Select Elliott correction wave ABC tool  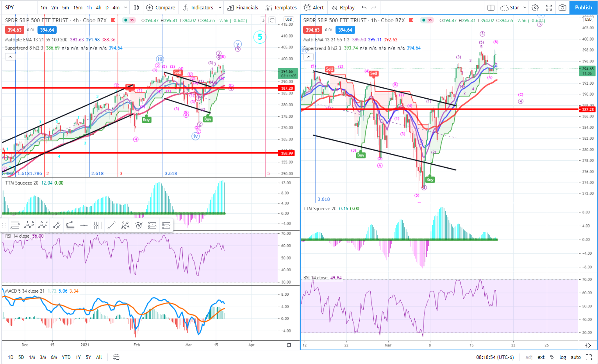43,225
